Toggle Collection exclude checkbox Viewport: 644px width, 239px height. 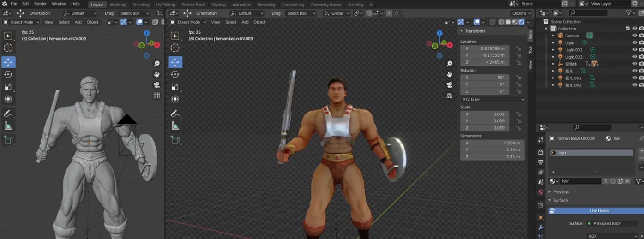[x=627, y=29]
